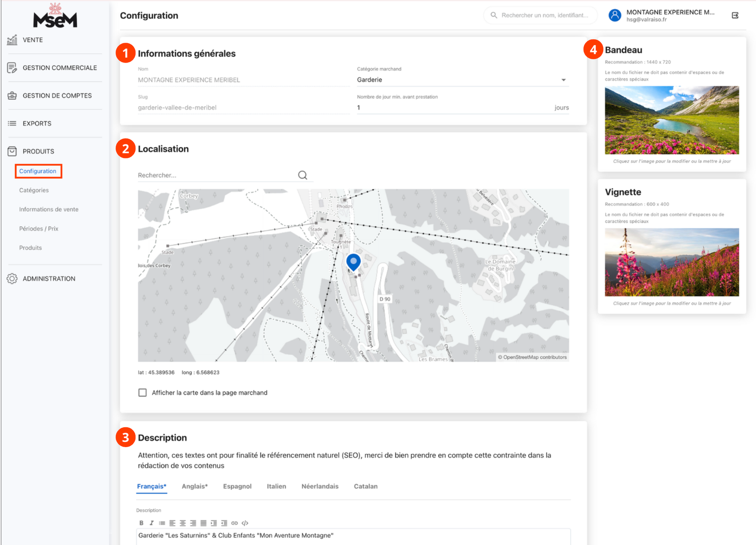Toggle italic formatting in description editor

point(152,523)
